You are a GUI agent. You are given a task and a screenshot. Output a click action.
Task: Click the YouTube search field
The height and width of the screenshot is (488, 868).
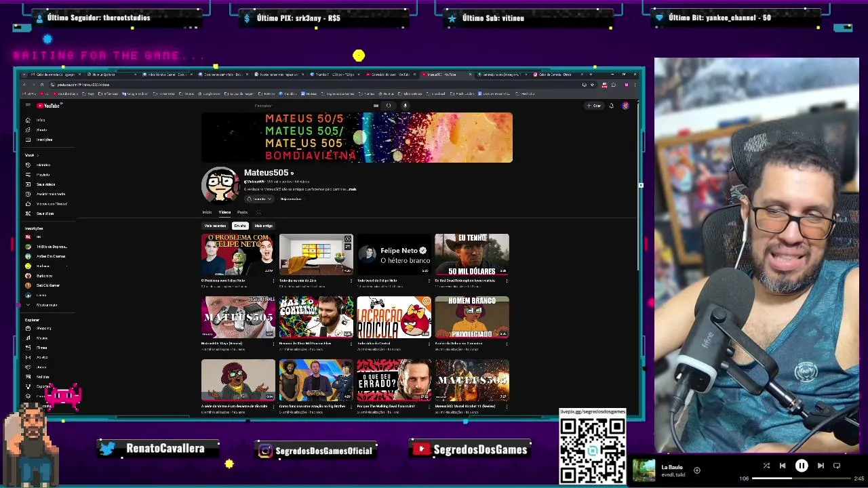pos(312,105)
